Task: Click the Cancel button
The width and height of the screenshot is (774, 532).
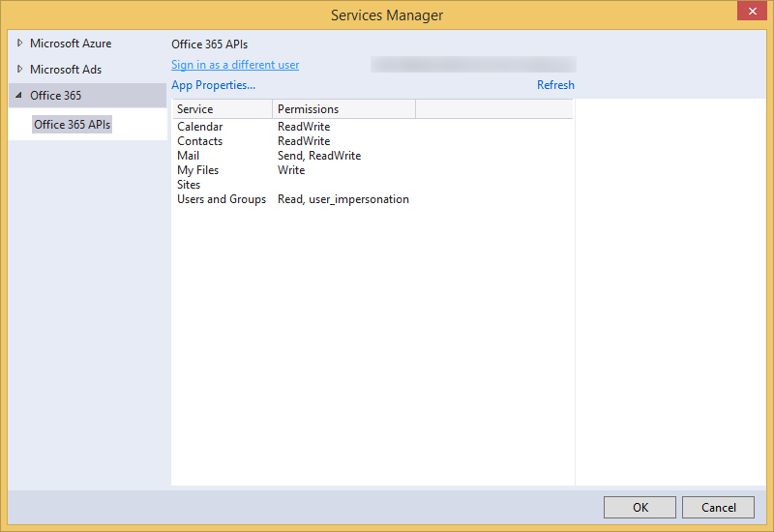Action: coord(718,507)
